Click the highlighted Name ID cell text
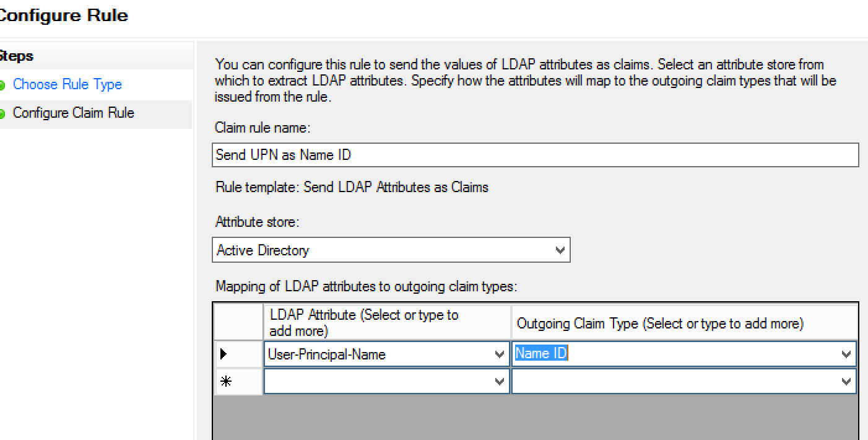Screen dimensions: 868x440 pyautogui.click(x=542, y=354)
